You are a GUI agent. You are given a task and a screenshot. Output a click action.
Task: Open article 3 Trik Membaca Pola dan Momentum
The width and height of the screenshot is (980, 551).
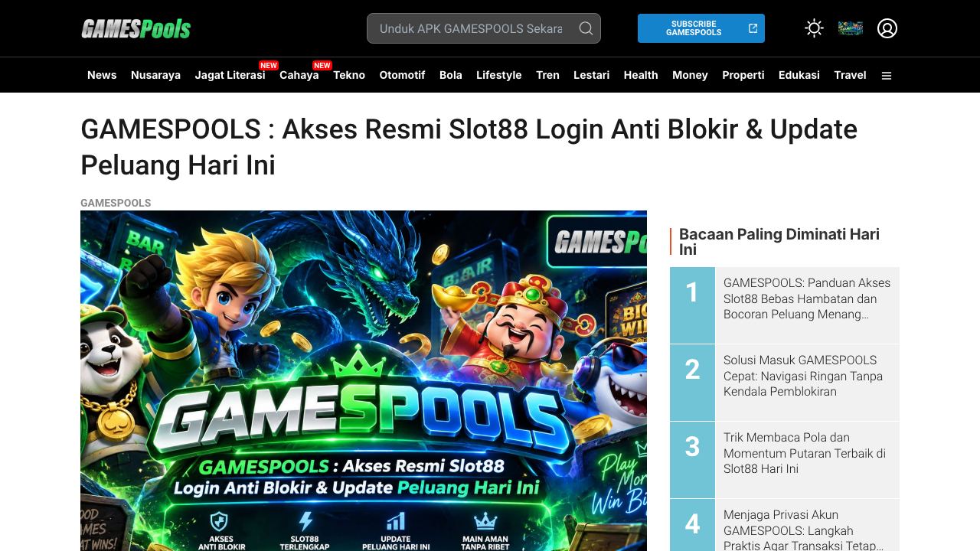[x=805, y=453]
